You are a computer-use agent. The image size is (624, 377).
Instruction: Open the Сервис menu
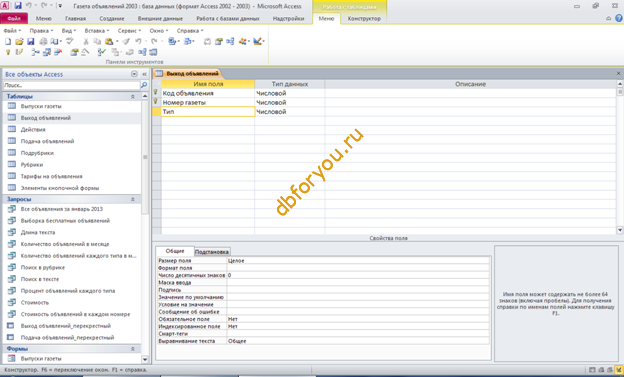tap(129, 31)
